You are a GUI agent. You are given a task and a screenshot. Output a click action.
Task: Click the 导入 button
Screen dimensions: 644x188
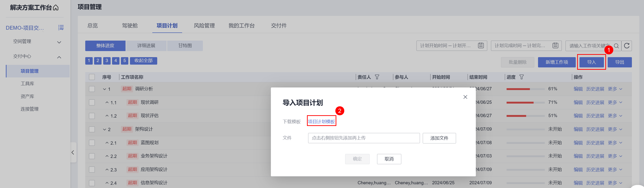point(592,62)
